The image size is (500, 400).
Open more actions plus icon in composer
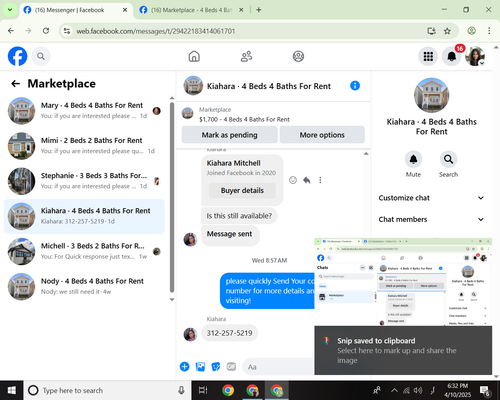point(184,367)
